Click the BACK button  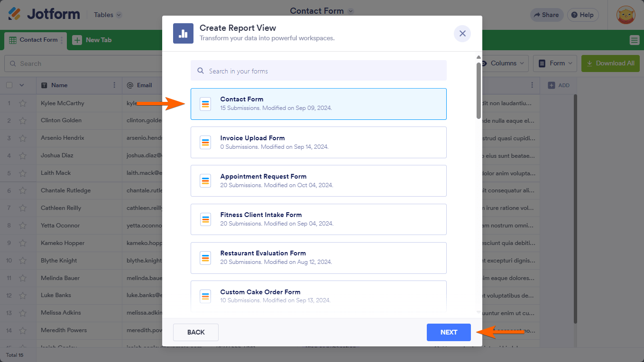click(196, 332)
